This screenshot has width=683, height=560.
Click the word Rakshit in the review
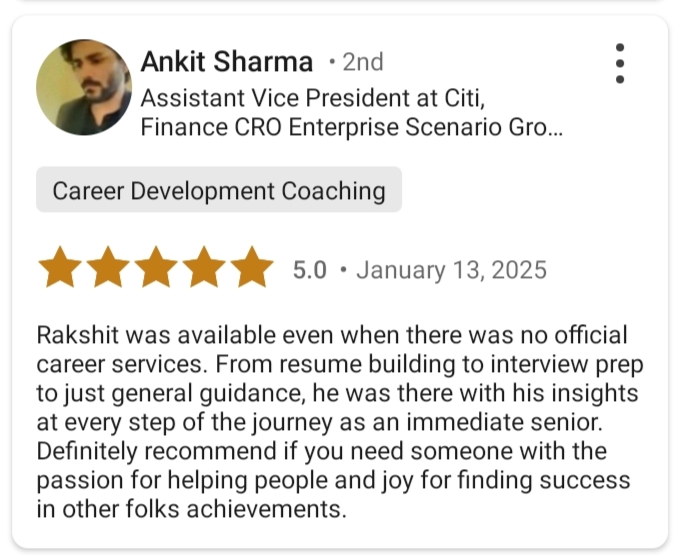point(73,334)
